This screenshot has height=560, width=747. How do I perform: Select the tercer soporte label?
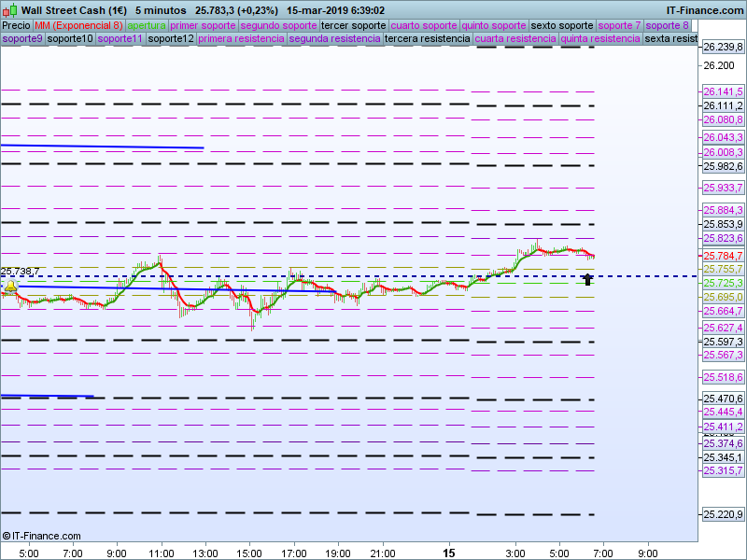[353, 25]
